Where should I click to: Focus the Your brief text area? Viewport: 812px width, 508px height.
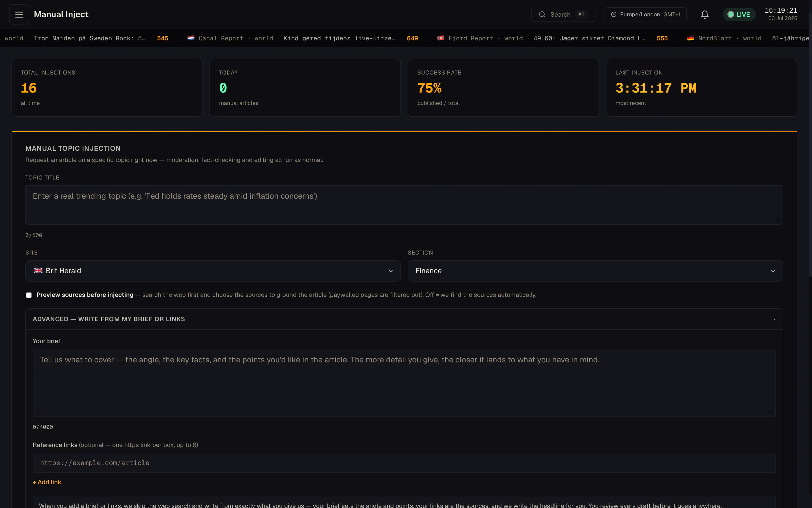point(404,383)
